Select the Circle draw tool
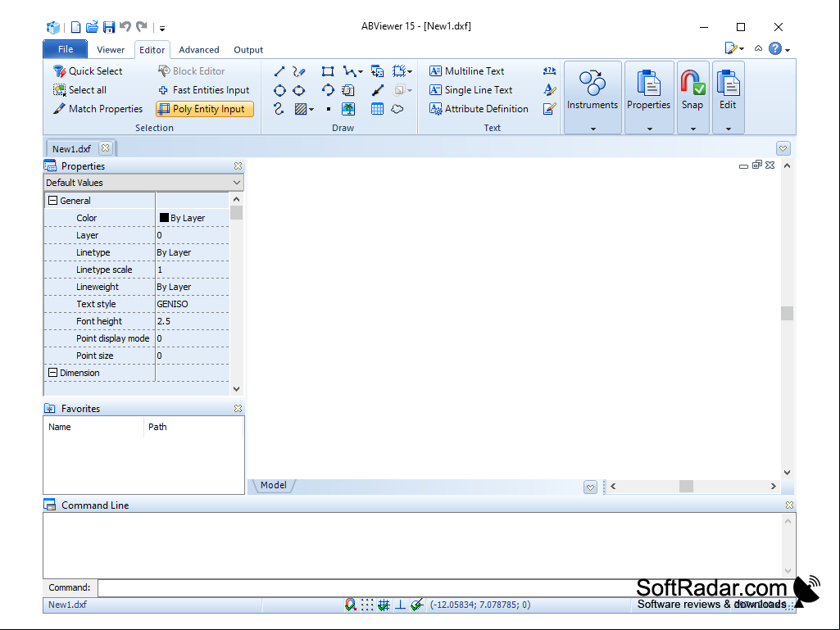Screen dimensions: 840x630 point(279,91)
